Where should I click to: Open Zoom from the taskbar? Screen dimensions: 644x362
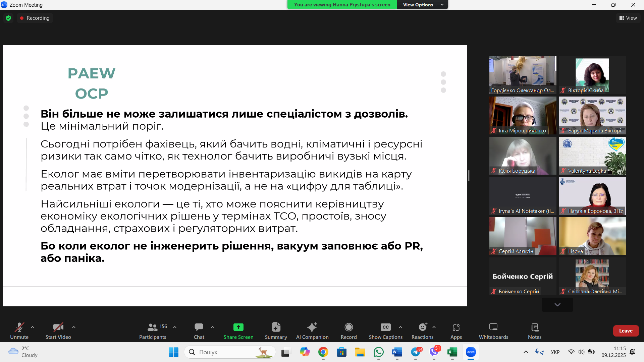click(471, 352)
